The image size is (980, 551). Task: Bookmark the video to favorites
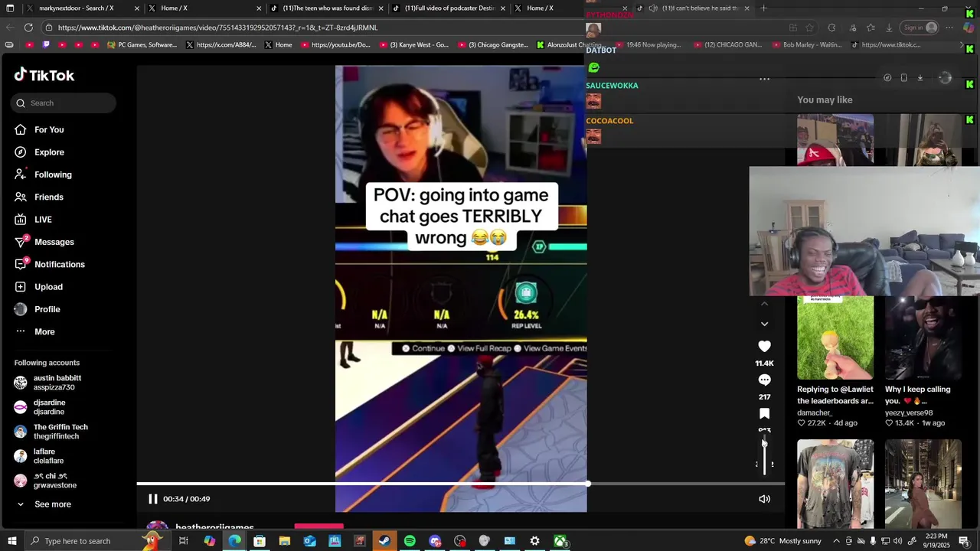764,414
